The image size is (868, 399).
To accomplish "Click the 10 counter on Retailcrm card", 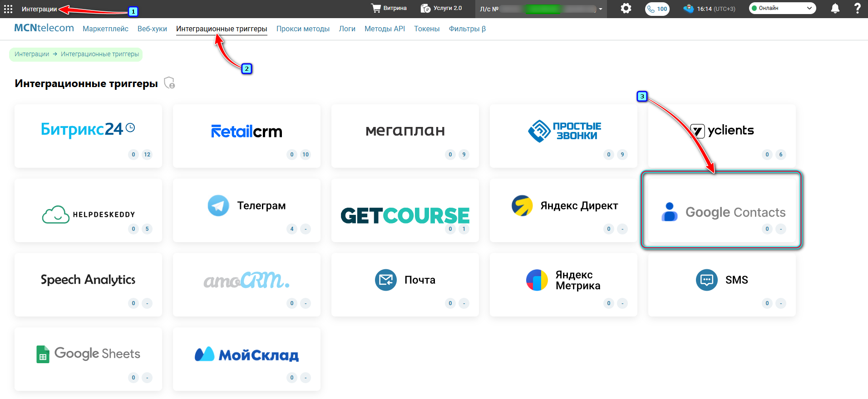I will [306, 155].
